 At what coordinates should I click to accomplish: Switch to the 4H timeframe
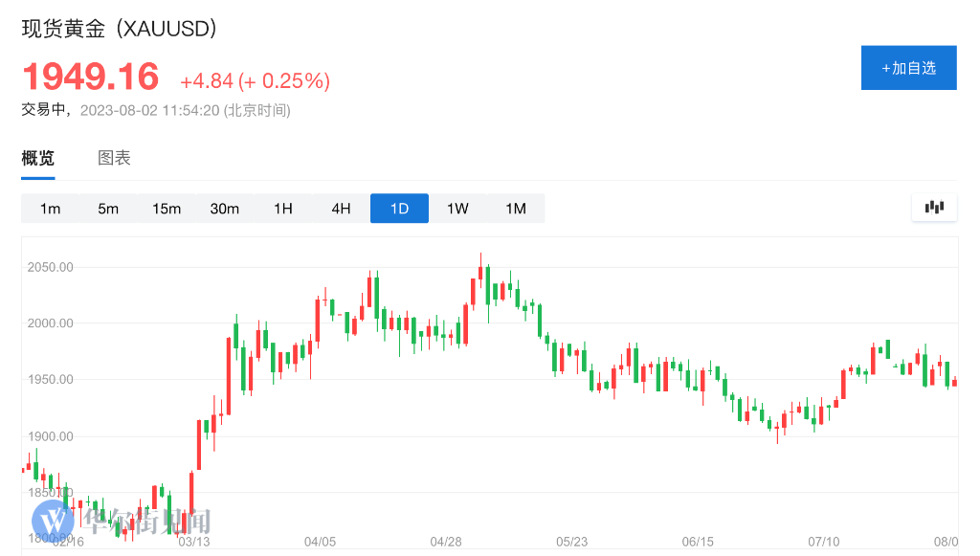click(342, 209)
